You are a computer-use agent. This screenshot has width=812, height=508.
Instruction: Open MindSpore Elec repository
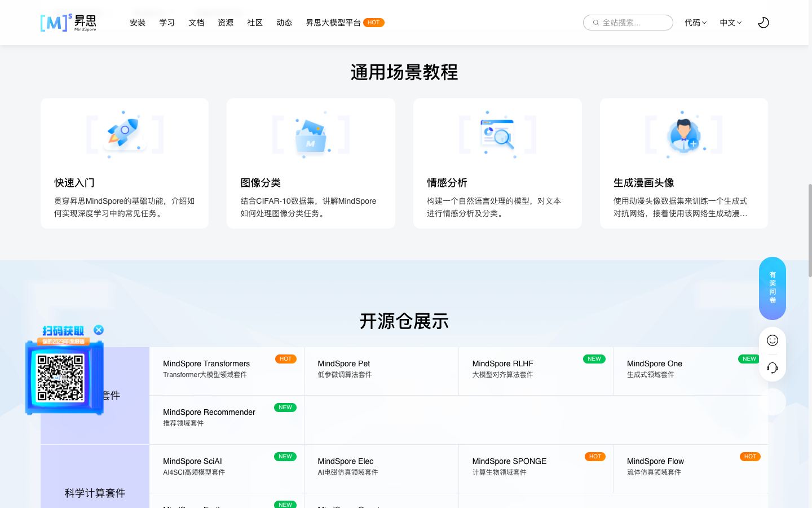pyautogui.click(x=346, y=461)
